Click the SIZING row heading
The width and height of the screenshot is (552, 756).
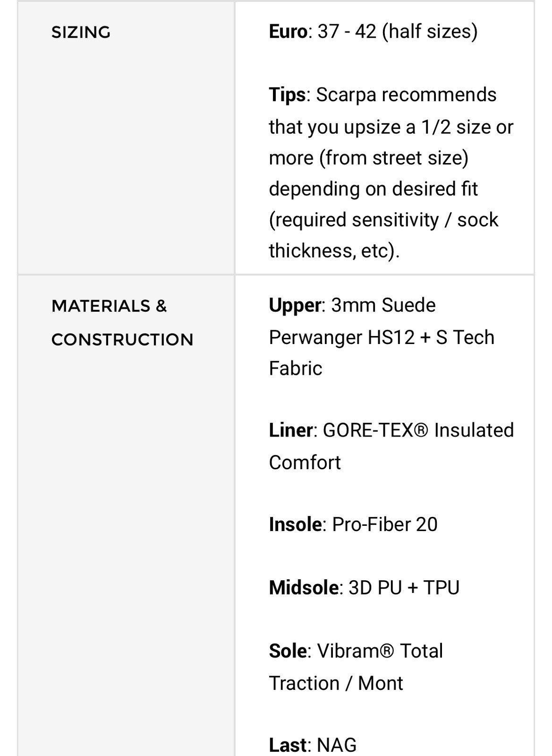pyautogui.click(x=81, y=32)
